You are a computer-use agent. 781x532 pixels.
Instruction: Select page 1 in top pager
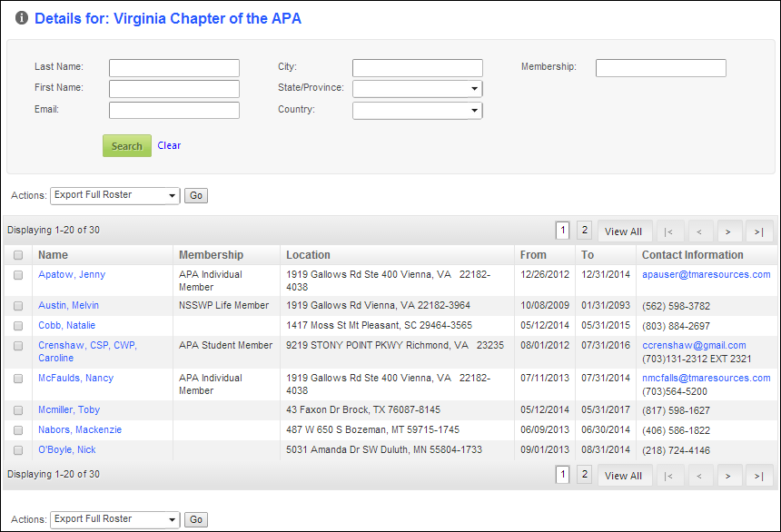point(562,230)
